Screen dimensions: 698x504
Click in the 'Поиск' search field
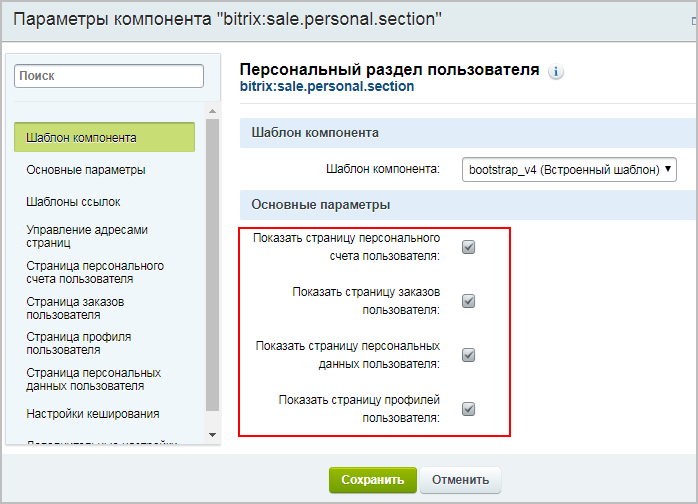[110, 75]
